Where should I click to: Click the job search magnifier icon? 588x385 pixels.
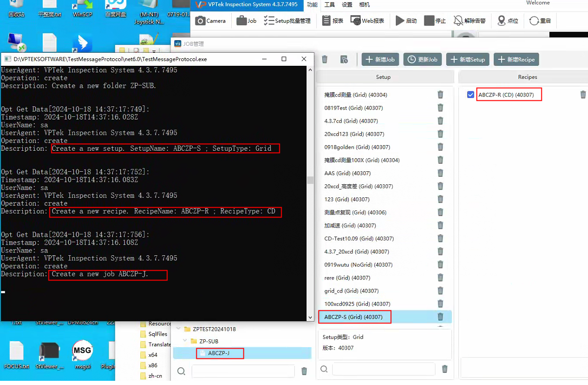(x=181, y=371)
